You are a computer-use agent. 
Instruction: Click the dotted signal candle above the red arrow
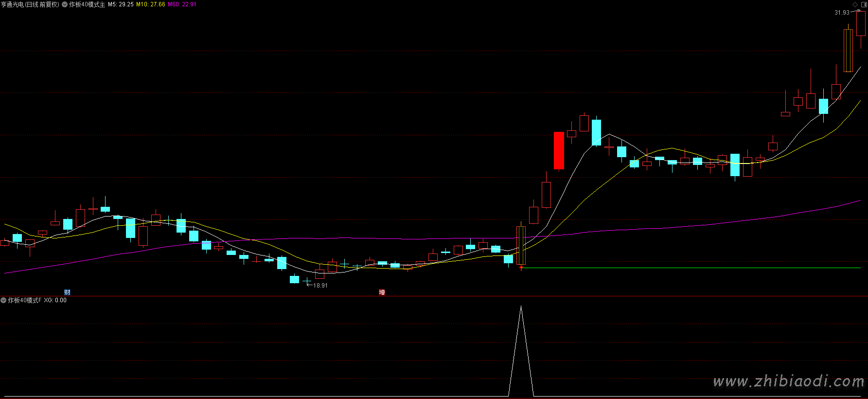pos(521,245)
